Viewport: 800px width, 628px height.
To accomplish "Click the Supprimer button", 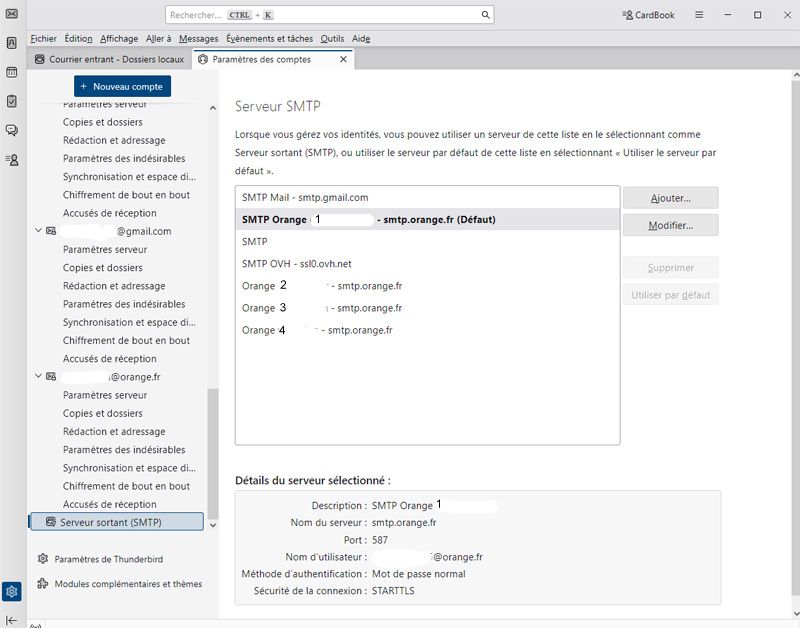I will pos(670,267).
